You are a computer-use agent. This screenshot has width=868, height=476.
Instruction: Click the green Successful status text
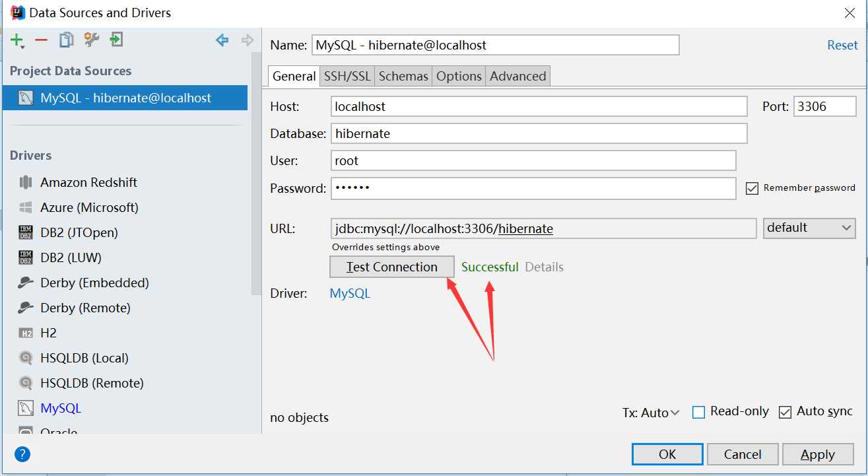pos(490,267)
